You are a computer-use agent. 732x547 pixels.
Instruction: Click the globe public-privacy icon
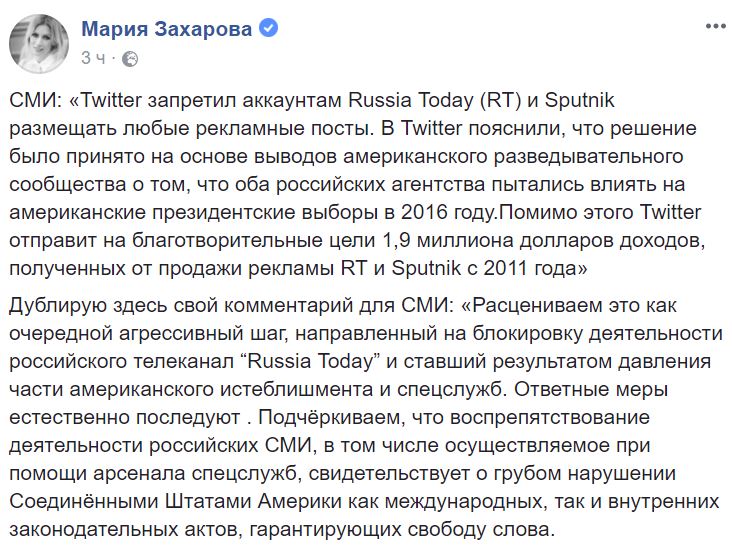(x=130, y=59)
